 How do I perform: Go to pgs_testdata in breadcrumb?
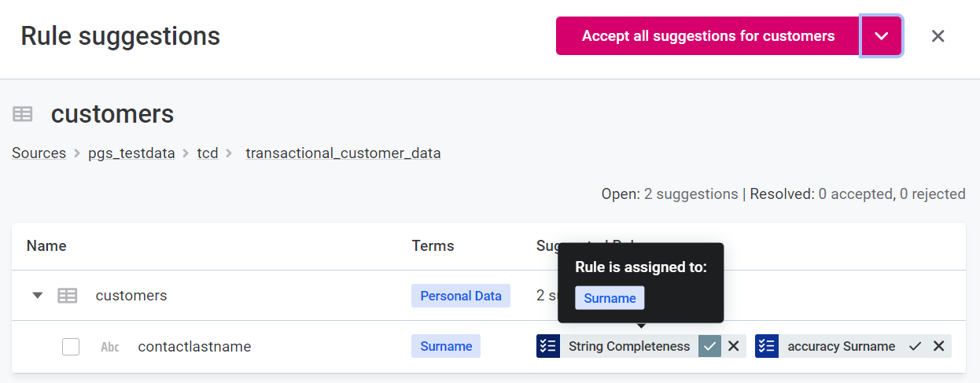131,153
